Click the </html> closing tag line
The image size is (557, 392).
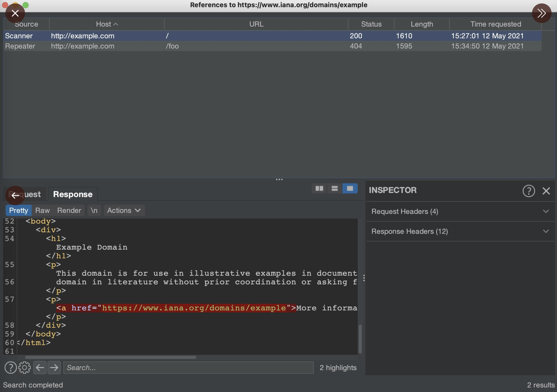click(34, 343)
